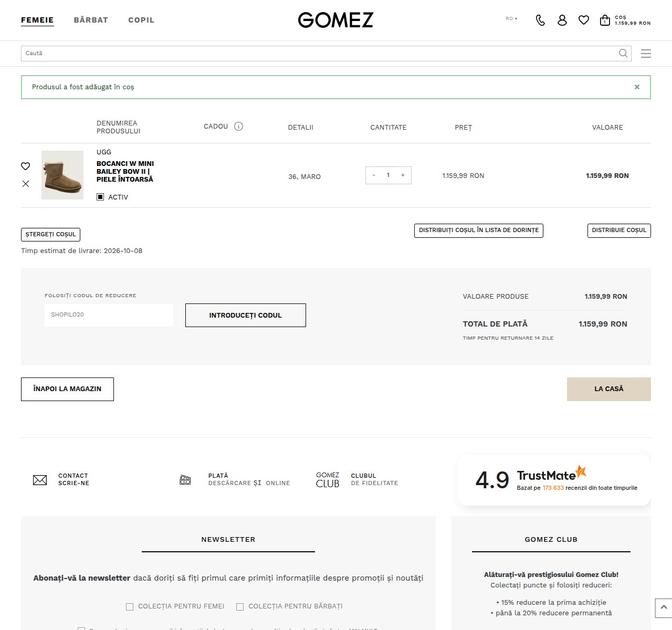Click the discount code input field
Screen dimensions: 672x630
109,315
